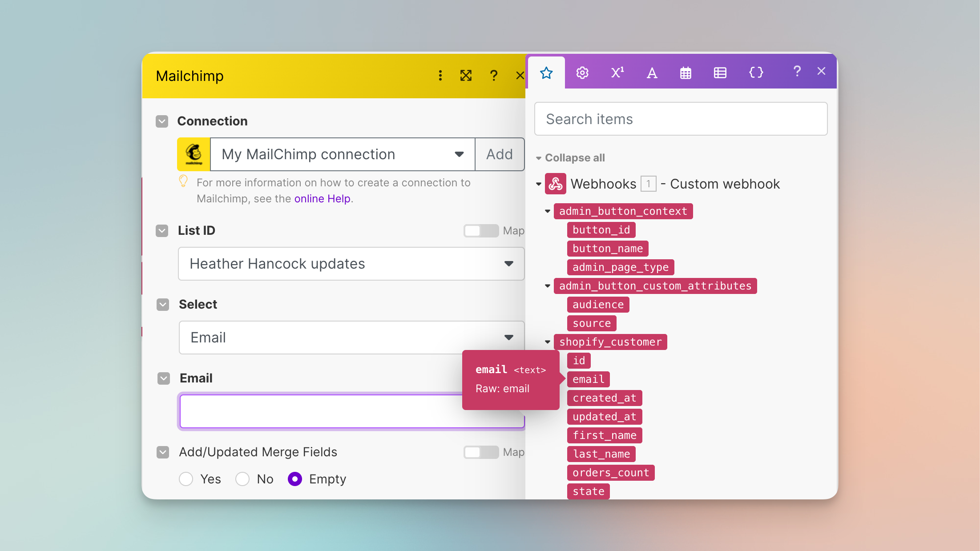Insert the source variable
Screen dimensions: 980x551
click(x=591, y=323)
